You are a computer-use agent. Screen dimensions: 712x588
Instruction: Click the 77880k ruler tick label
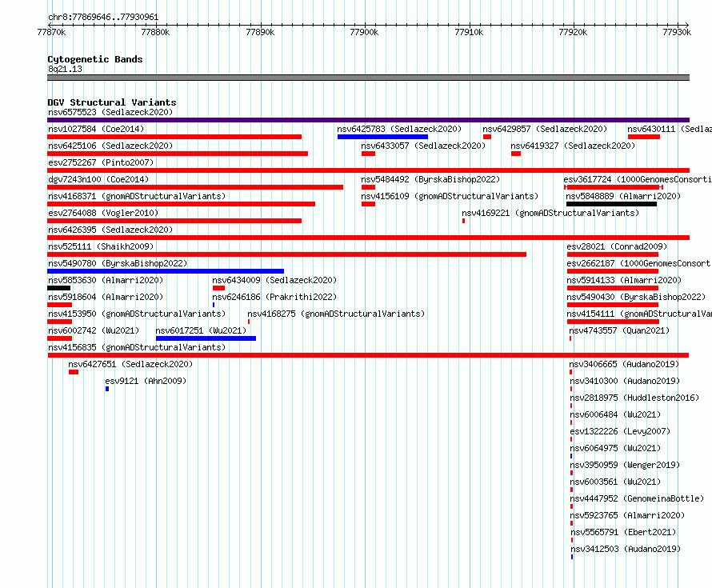tap(155, 32)
